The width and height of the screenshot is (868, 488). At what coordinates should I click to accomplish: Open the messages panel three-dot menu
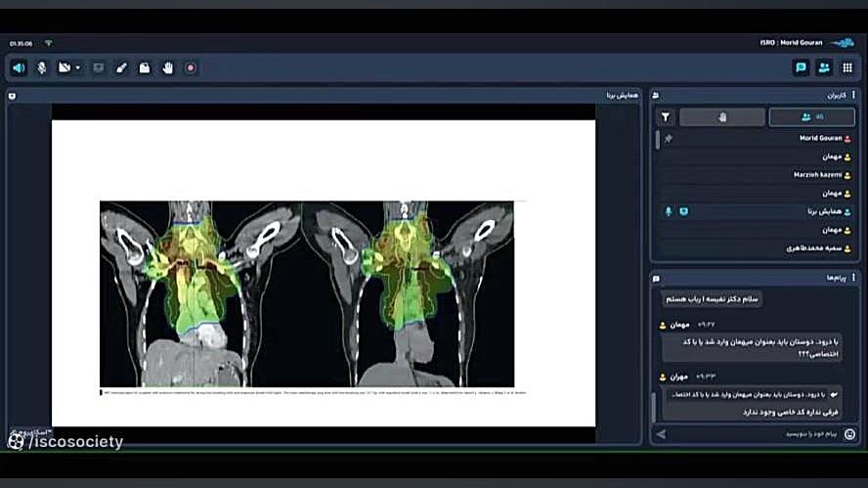tap(853, 277)
